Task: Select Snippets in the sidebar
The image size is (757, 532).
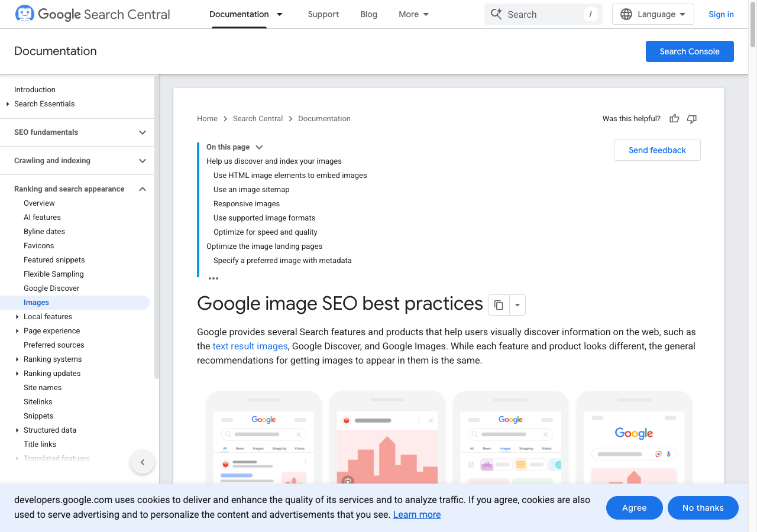Action: click(38, 416)
